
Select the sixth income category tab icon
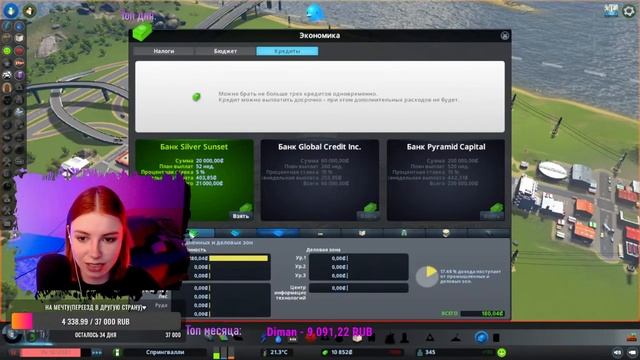point(404,233)
